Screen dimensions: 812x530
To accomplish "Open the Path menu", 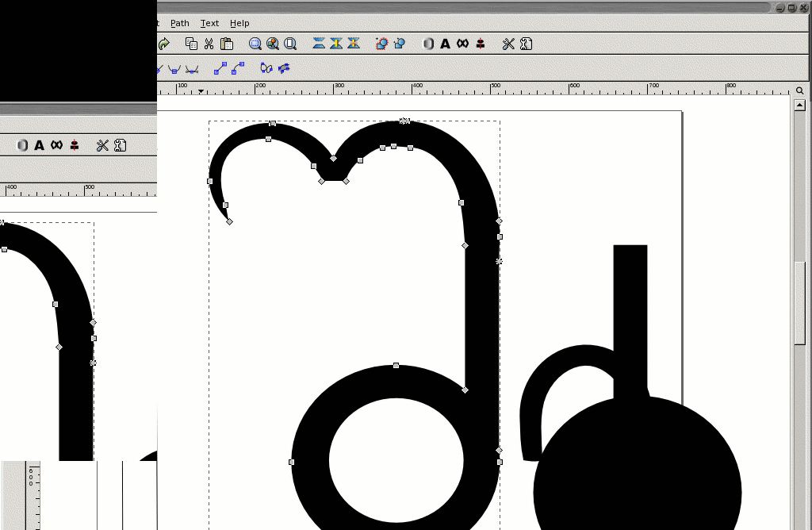I will click(180, 23).
